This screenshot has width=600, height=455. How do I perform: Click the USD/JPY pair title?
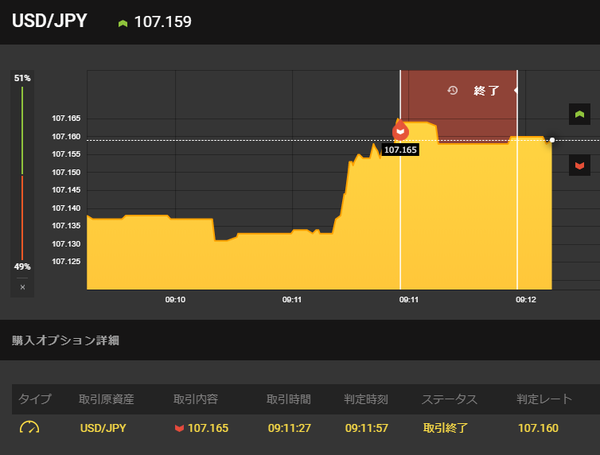(49, 21)
